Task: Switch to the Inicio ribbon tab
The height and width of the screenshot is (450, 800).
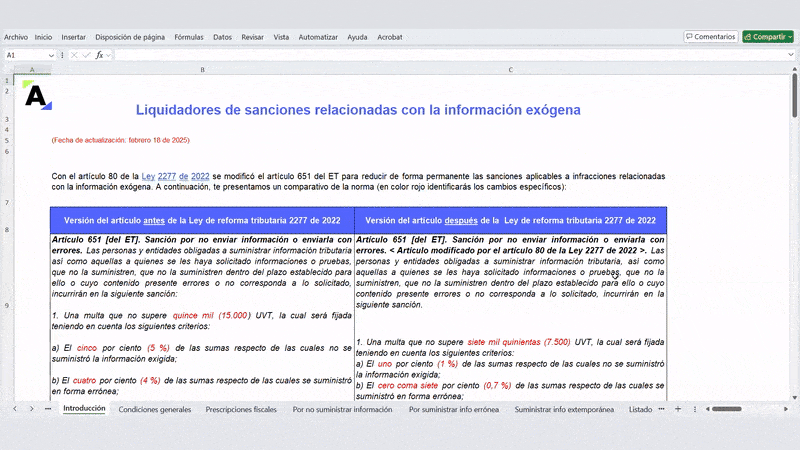Action: click(x=43, y=37)
